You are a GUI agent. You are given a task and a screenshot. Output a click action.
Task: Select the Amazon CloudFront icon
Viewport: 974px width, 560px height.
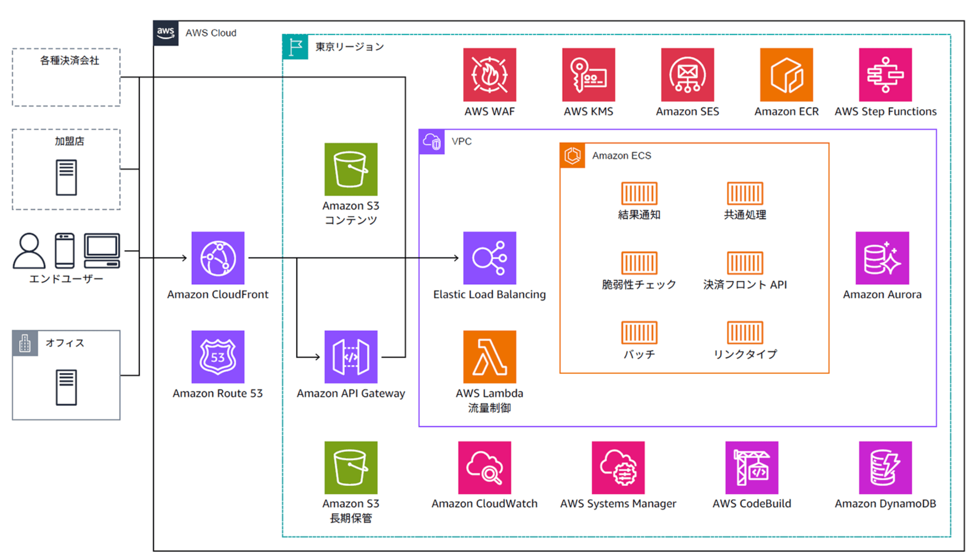point(218,258)
